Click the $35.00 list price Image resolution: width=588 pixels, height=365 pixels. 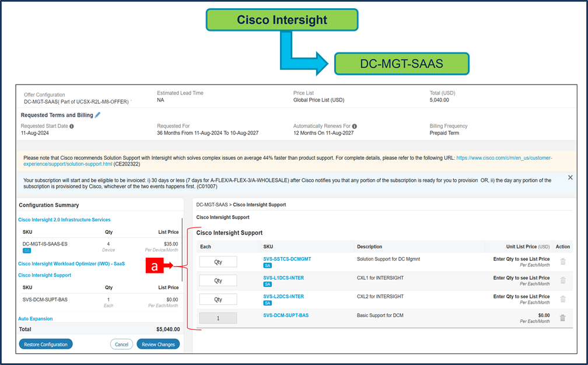click(x=171, y=244)
